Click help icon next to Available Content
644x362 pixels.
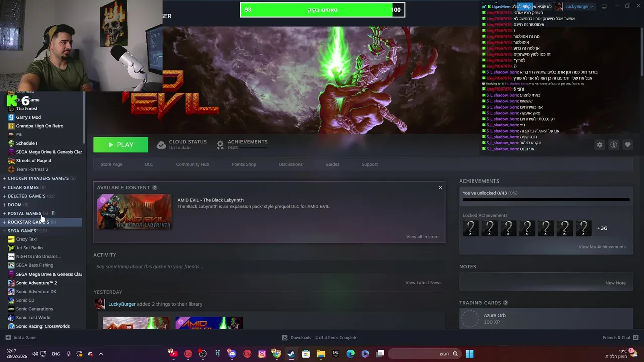pos(155,187)
